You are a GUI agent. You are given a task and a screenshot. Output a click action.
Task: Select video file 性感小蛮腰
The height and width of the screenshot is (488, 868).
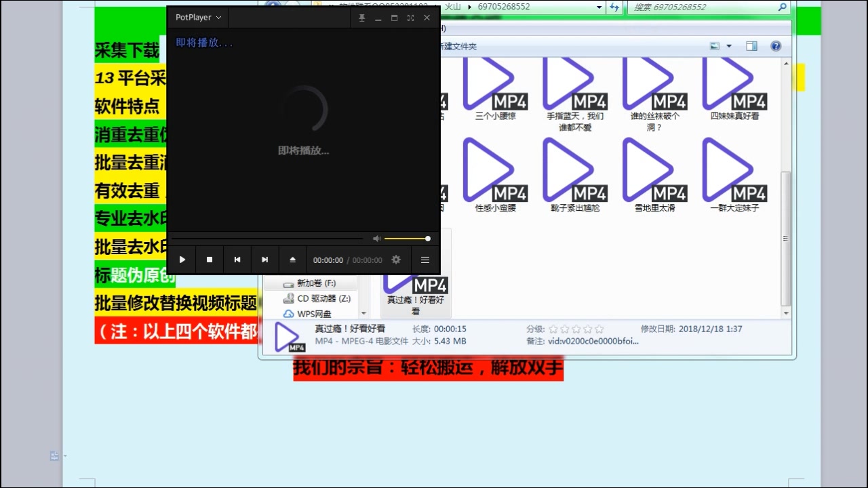coord(496,176)
